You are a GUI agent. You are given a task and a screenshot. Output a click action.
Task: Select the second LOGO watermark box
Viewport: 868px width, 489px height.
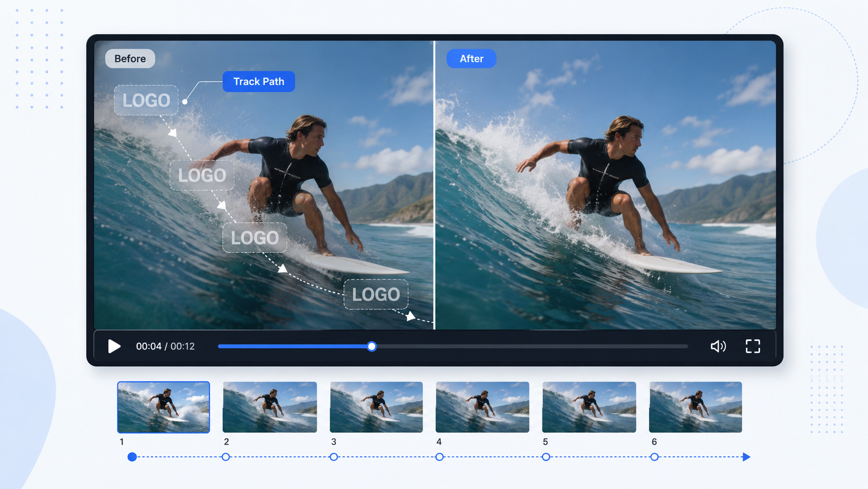(x=202, y=175)
